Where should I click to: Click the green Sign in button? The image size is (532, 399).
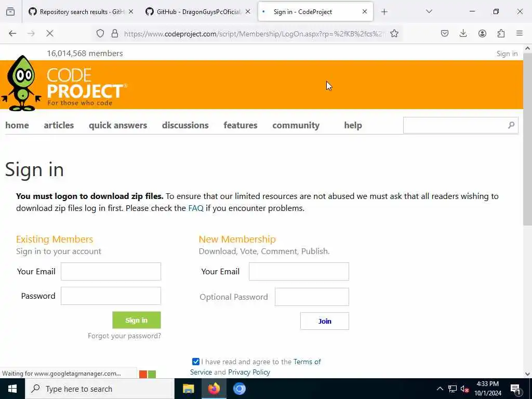[137, 320]
